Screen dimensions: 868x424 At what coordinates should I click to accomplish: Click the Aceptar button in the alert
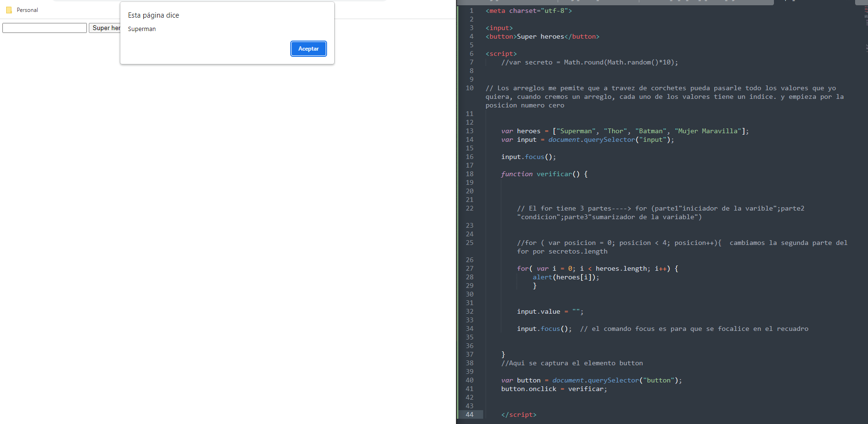tap(308, 49)
